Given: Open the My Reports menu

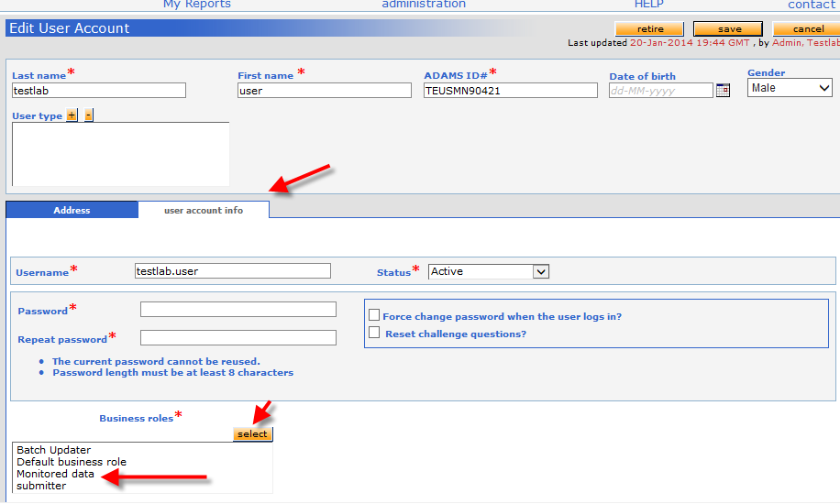Looking at the screenshot, I should point(196,5).
